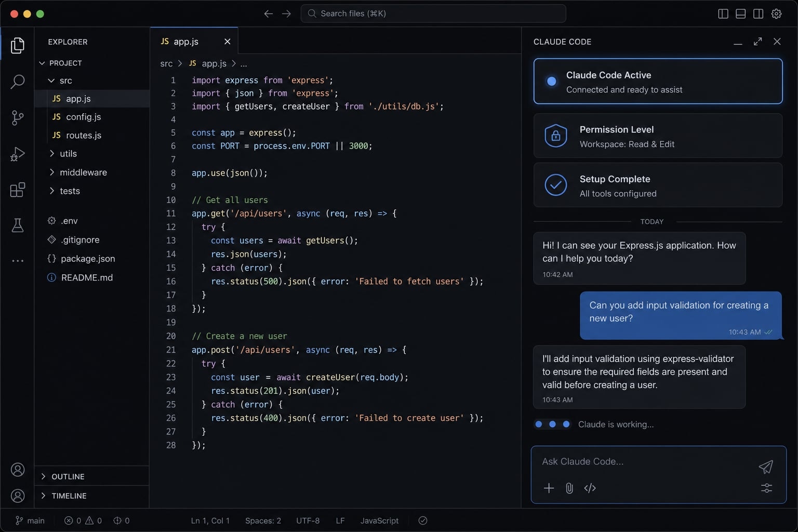Select app.js in the explorer tree
798x532 pixels.
click(91, 99)
